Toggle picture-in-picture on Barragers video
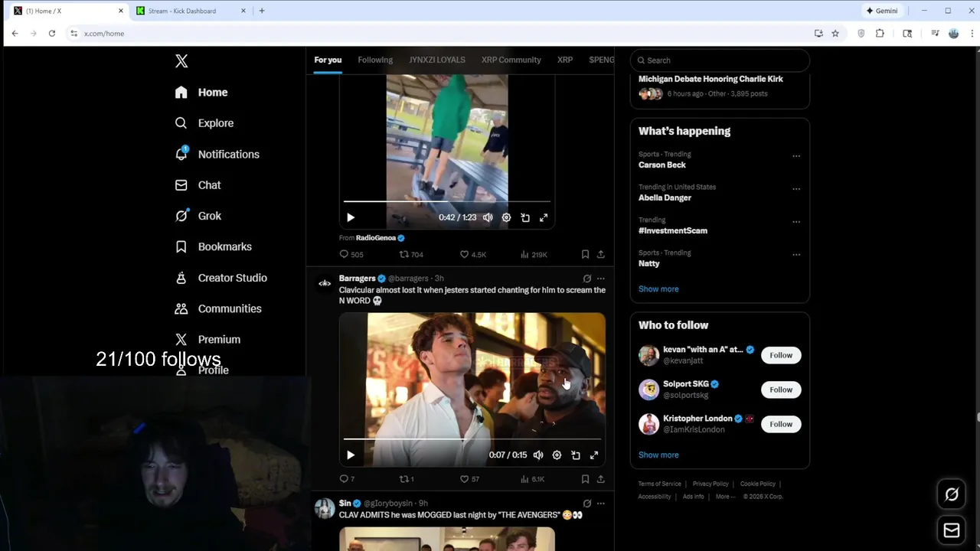 576,455
